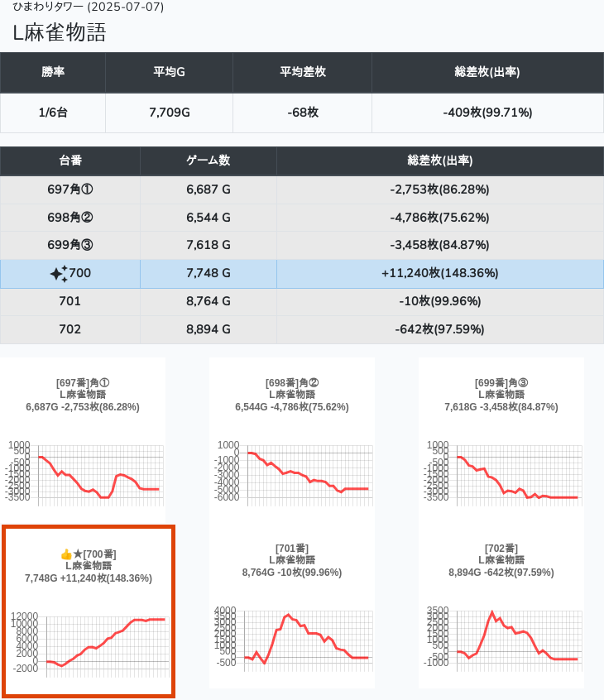Click the 平均G column header
The height and width of the screenshot is (700, 604).
(x=169, y=72)
